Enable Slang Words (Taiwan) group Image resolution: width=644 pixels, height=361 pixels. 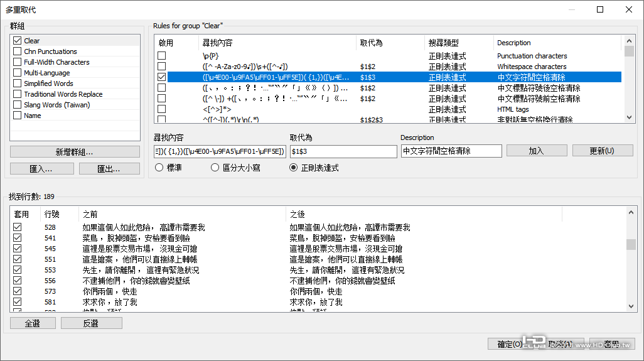click(x=17, y=105)
